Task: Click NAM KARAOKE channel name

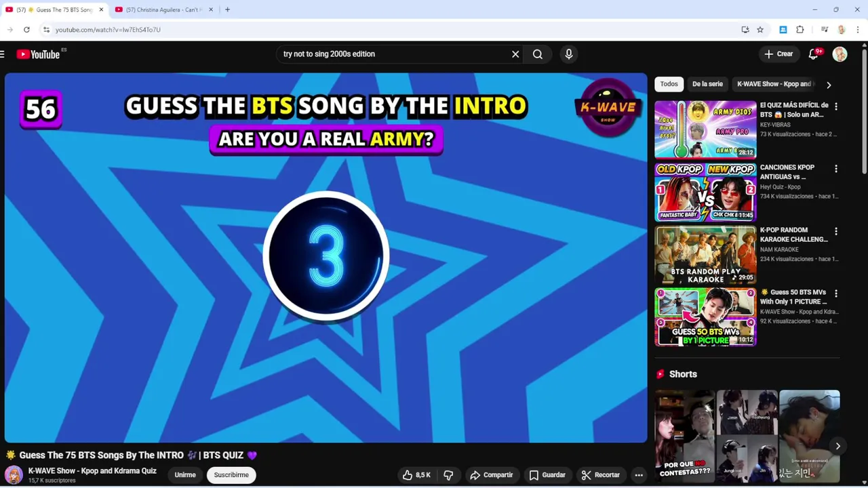Action: point(779,249)
